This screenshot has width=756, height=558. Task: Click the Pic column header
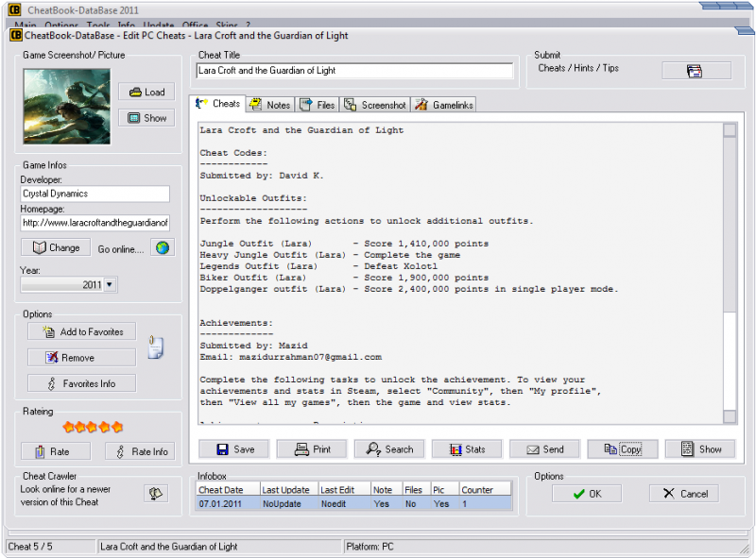coord(445,490)
